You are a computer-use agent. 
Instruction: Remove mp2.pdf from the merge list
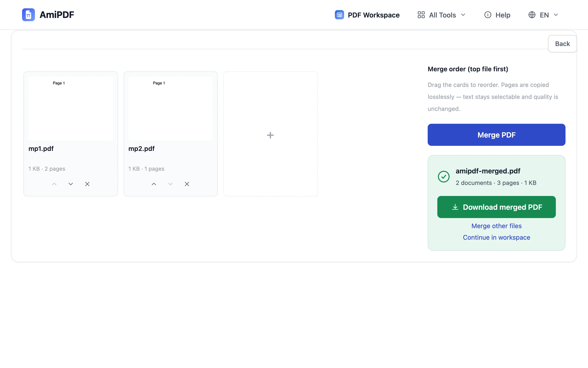coord(187,184)
